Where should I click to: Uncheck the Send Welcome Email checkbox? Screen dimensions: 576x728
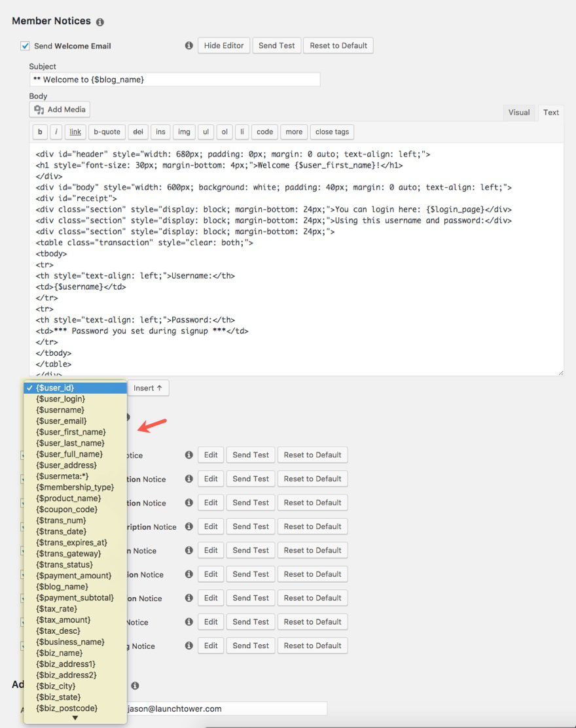click(x=24, y=46)
